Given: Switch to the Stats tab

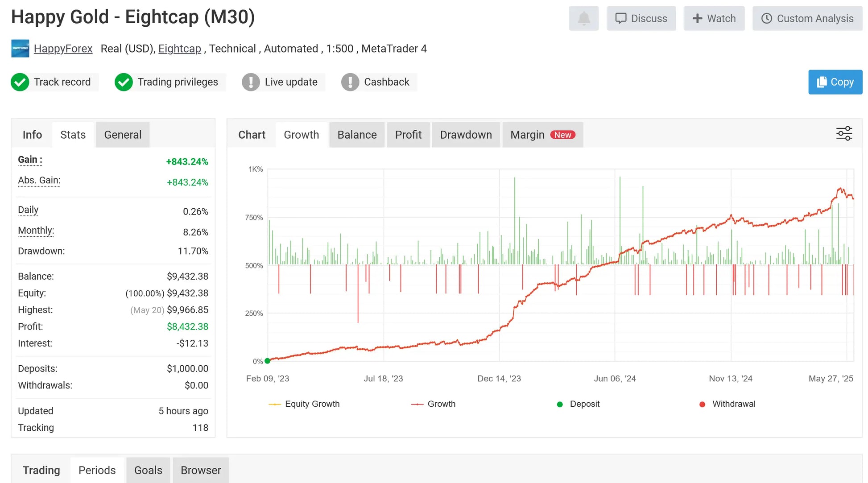Looking at the screenshot, I should (x=73, y=135).
